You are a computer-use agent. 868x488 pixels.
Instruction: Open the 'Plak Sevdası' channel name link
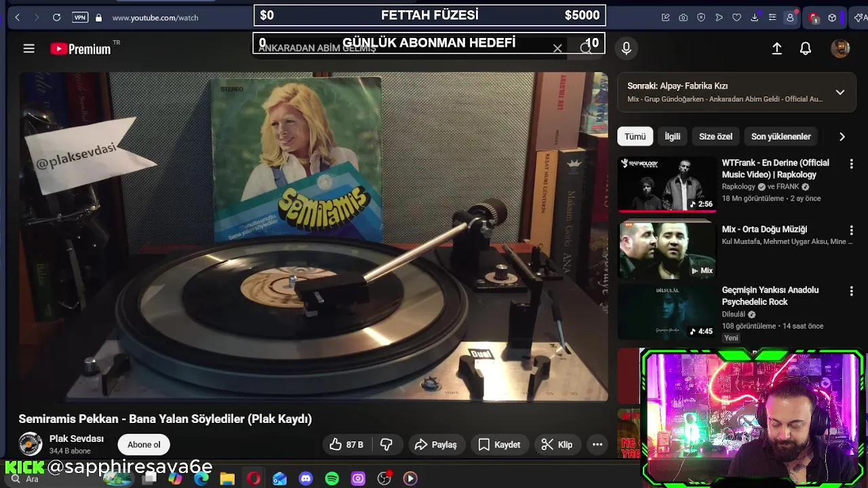[77, 439]
